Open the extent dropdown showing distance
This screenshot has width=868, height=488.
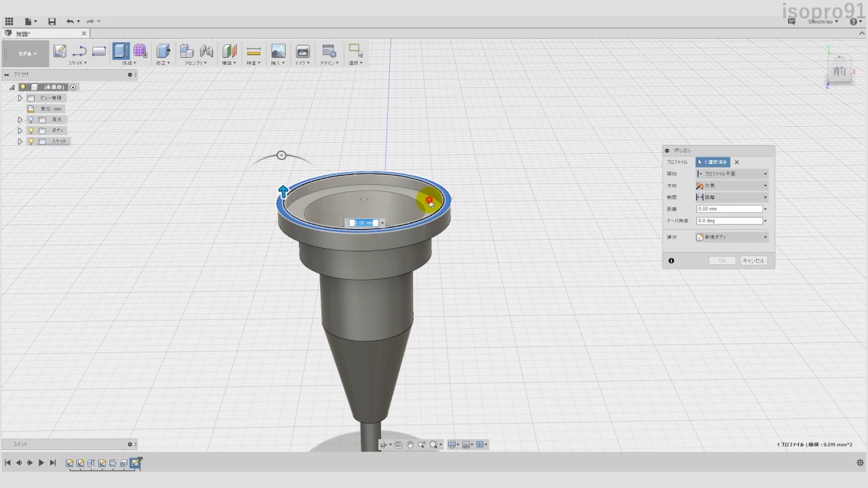[x=732, y=197]
